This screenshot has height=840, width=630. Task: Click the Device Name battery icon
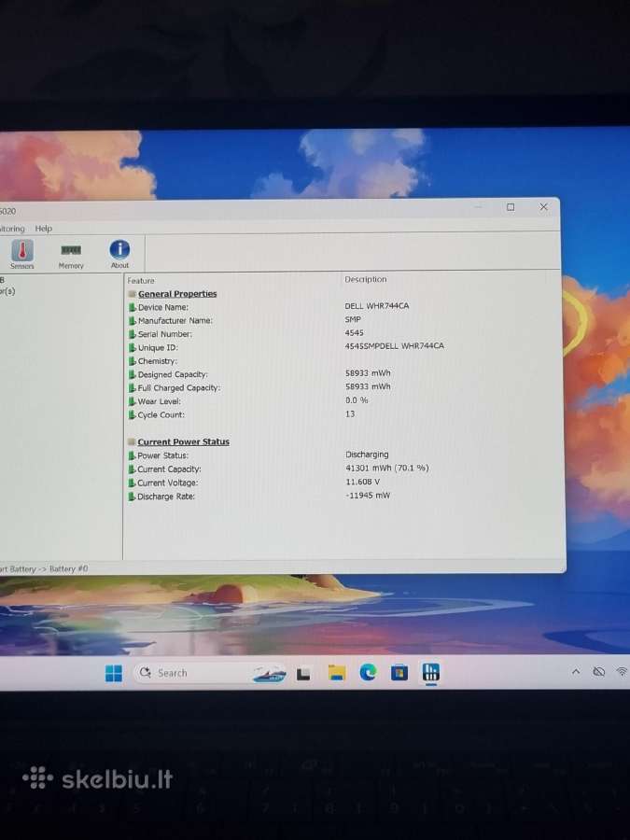(x=132, y=307)
